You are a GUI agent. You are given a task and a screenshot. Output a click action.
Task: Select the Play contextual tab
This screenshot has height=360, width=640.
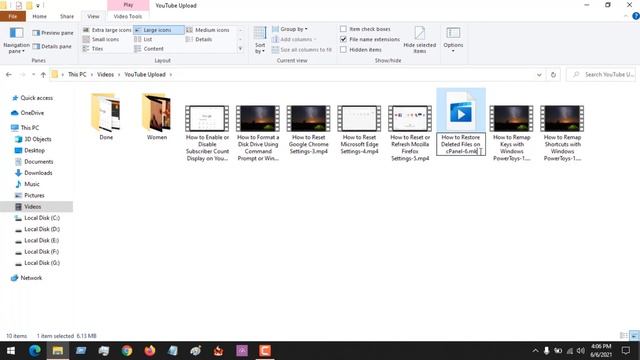[x=128, y=5]
